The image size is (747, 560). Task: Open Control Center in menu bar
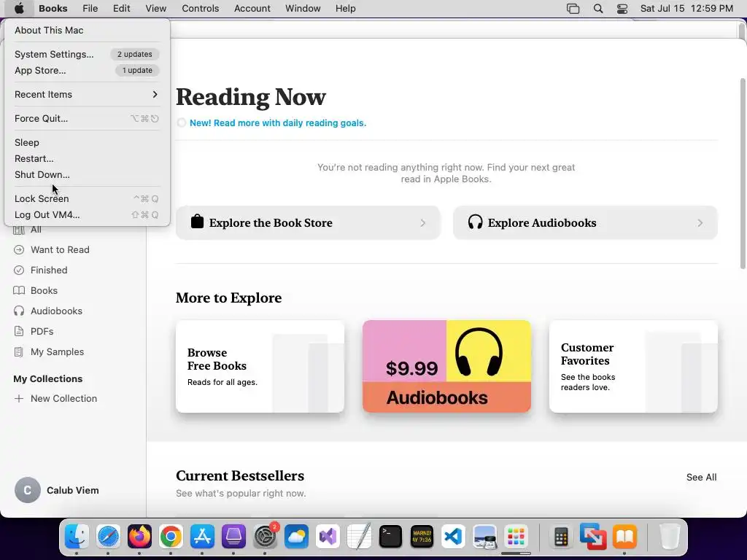(622, 9)
